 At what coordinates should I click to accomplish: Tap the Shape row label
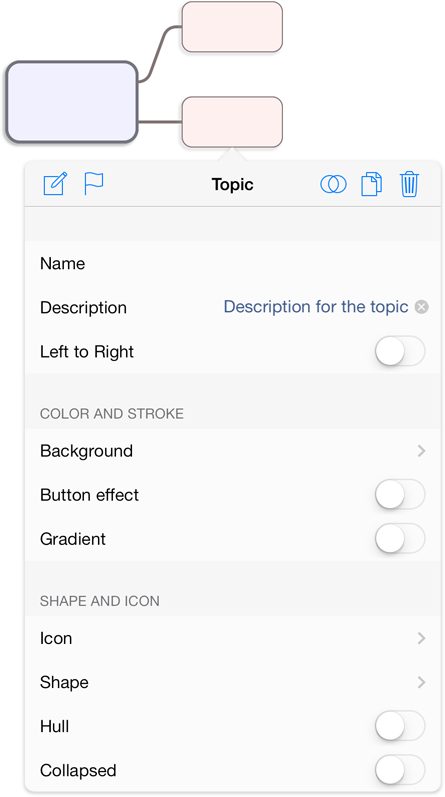tap(64, 682)
